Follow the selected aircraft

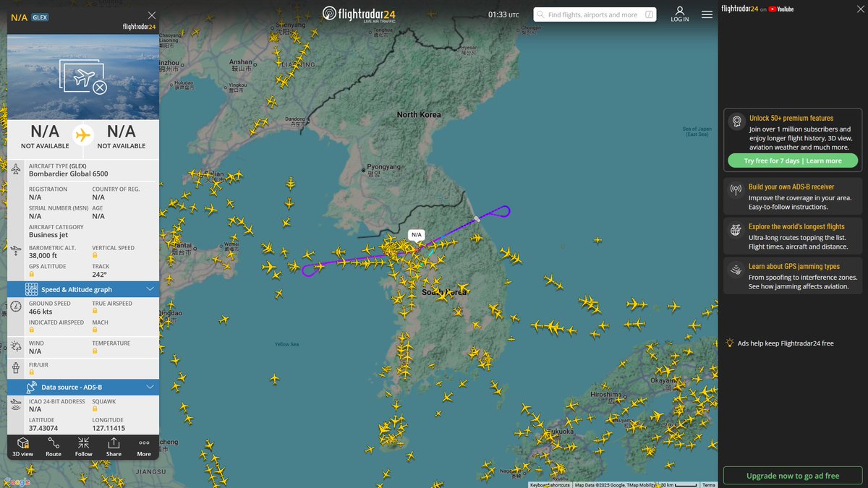coord(84,447)
